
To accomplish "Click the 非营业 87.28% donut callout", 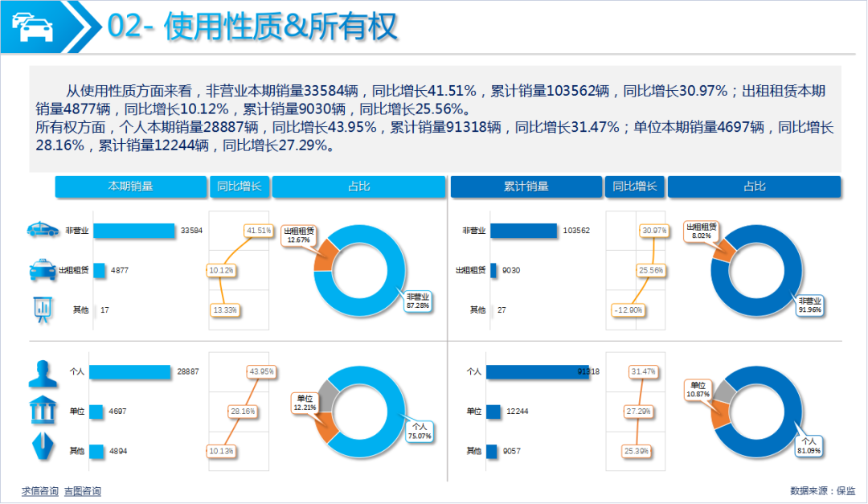I will pyautogui.click(x=417, y=301).
